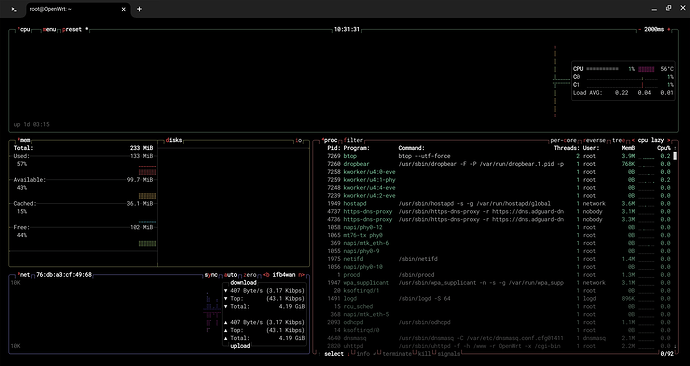690x366 pixels.
Task: Select the logd process row
Action: 497,299
